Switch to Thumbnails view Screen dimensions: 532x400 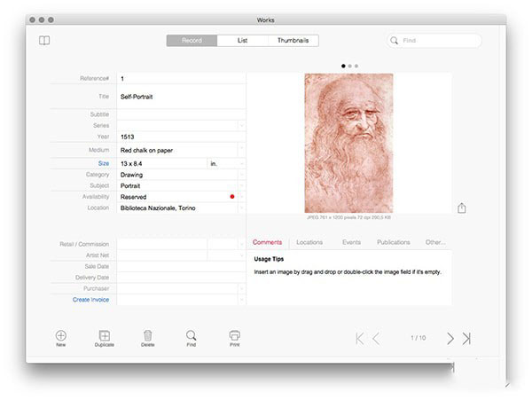[x=293, y=41]
